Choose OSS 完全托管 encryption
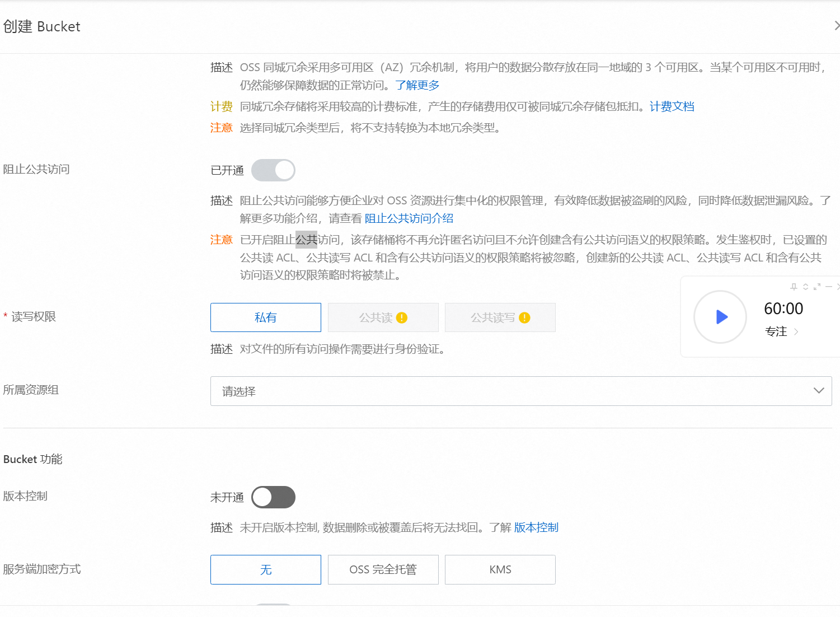840x617 pixels. coord(383,569)
